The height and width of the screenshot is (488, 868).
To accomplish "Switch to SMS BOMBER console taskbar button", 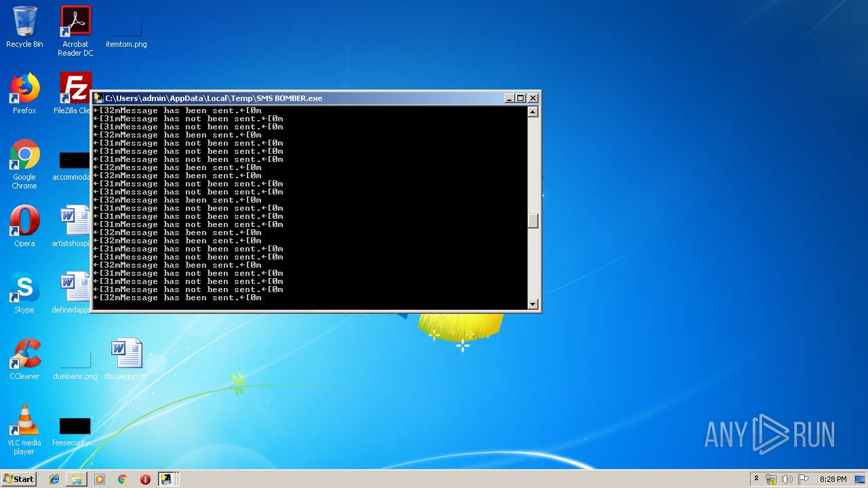I will pos(167,479).
